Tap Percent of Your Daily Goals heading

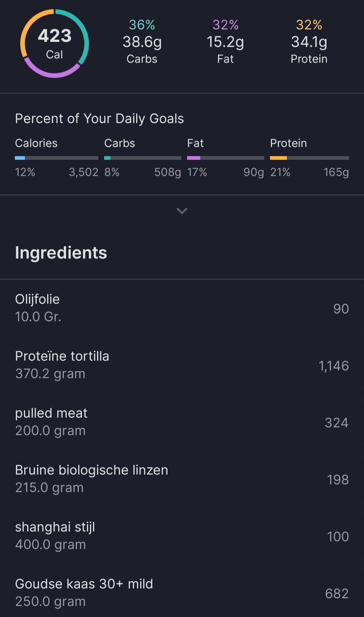coord(99,119)
